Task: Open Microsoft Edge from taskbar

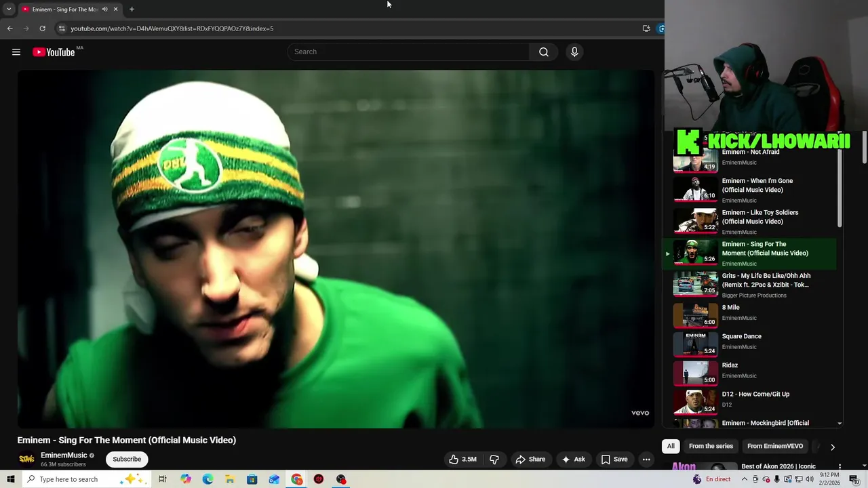Action: [x=208, y=479]
